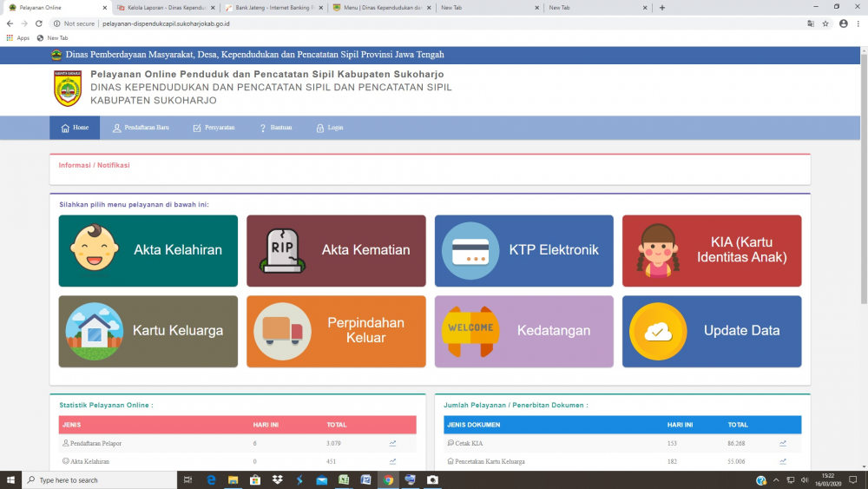Click the trend chart icon for Cetak KIA
The image size is (868, 489).
pos(783,443)
